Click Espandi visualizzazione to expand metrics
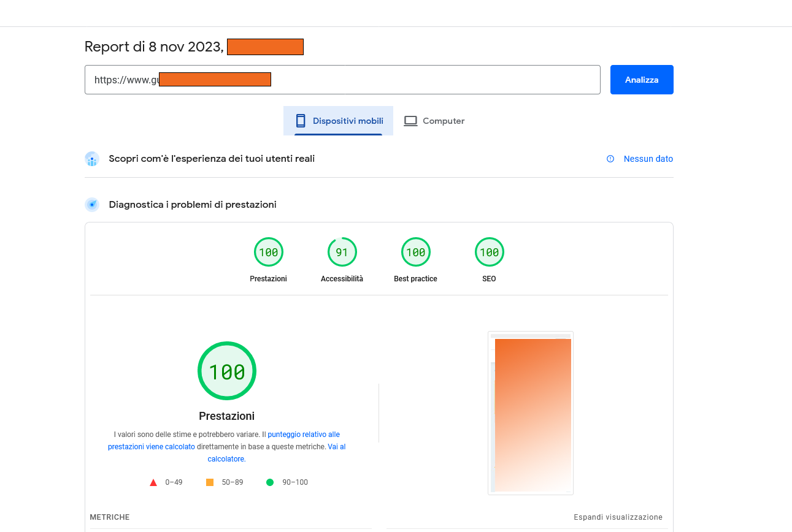Image resolution: width=792 pixels, height=532 pixels. (x=618, y=517)
